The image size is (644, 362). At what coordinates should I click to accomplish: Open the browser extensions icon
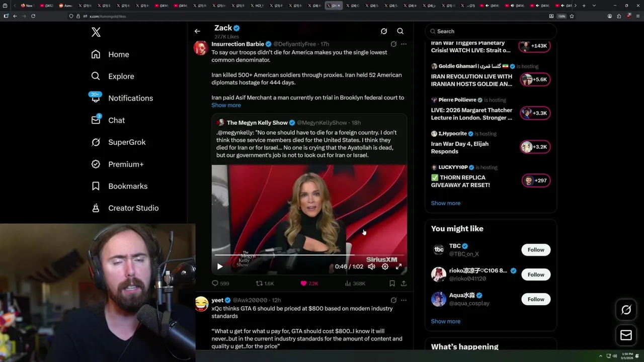619,16
